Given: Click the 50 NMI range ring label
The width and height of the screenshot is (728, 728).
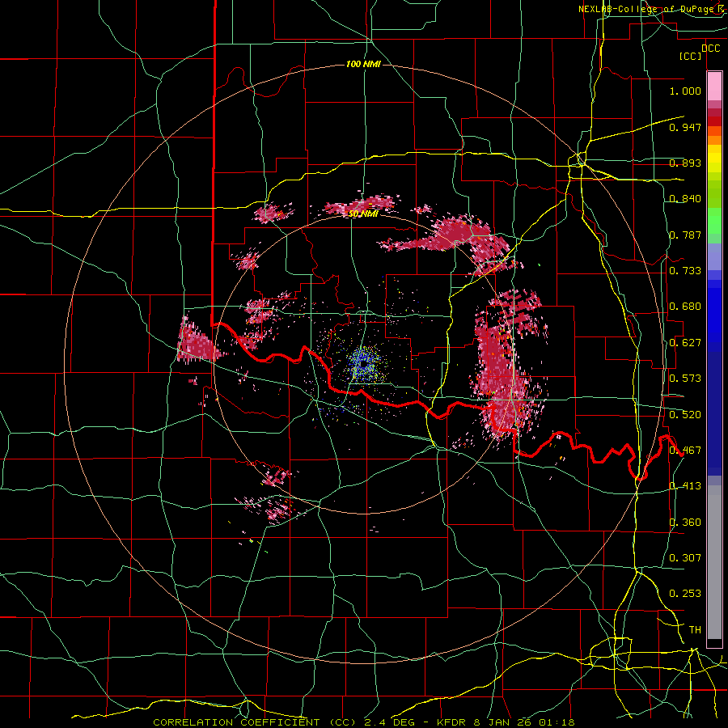Looking at the screenshot, I should point(363,214).
